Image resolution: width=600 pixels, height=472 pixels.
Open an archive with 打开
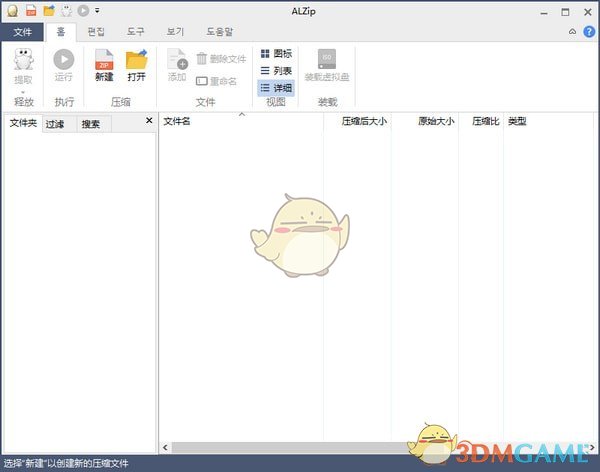(137, 65)
